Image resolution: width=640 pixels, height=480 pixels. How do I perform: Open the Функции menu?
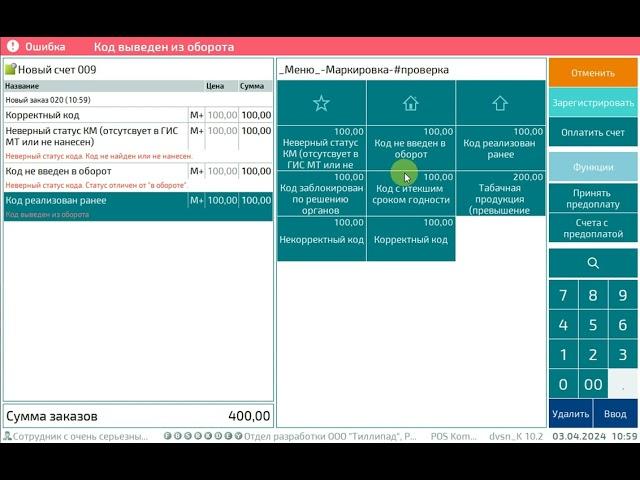pyautogui.click(x=593, y=167)
